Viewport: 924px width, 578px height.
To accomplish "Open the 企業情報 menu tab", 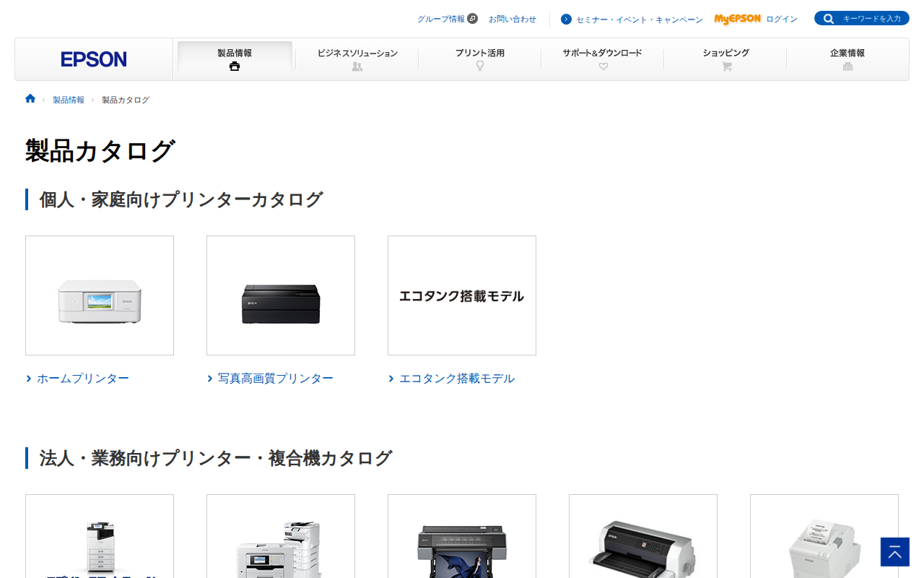I will pos(847,59).
